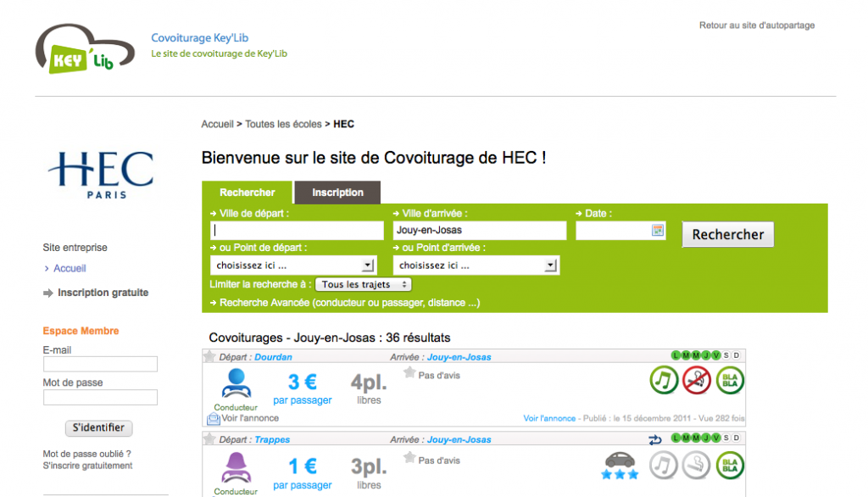
Task: Click the grey smoking icon on Trappes ride
Action: pos(697,465)
